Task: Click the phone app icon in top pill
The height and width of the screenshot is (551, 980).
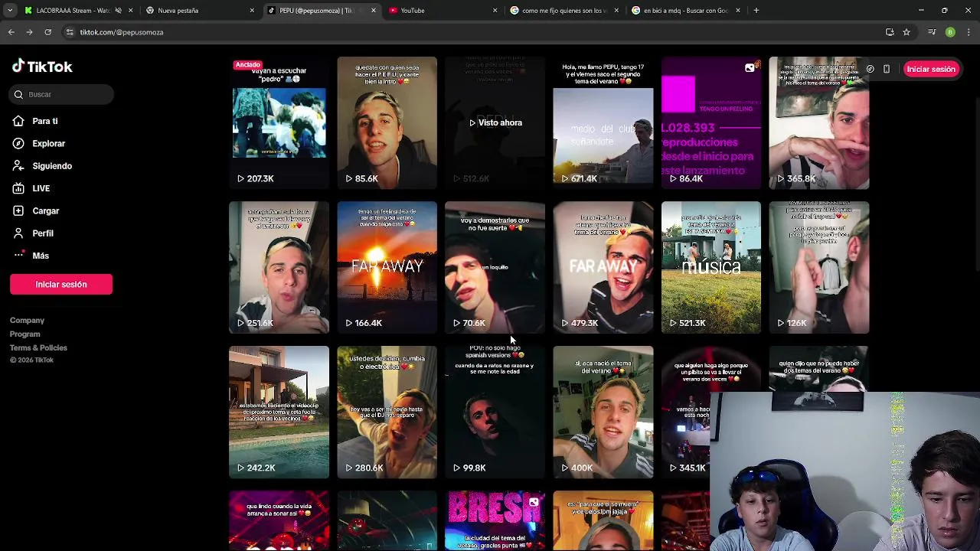Action: [x=887, y=69]
